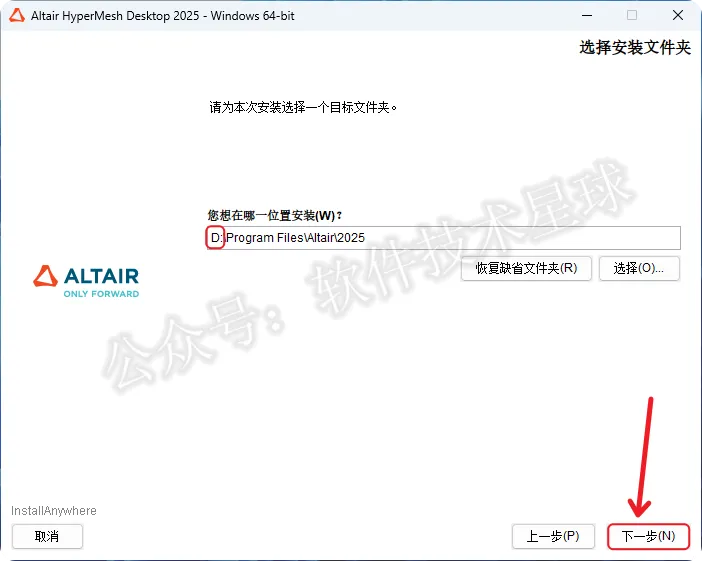Viewport: 702px width, 561px height.
Task: Click the 您想在哪一位置安装(W)? label
Action: point(274,215)
